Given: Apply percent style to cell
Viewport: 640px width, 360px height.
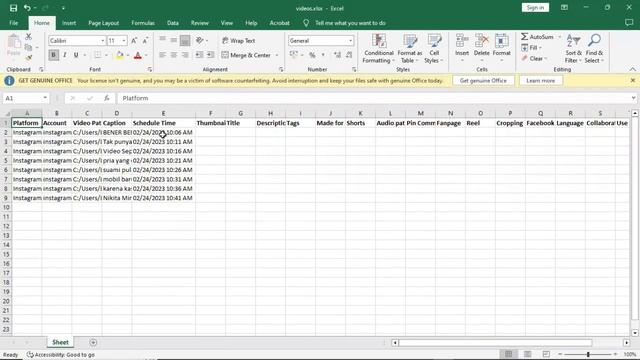Looking at the screenshot, I should (x=312, y=55).
